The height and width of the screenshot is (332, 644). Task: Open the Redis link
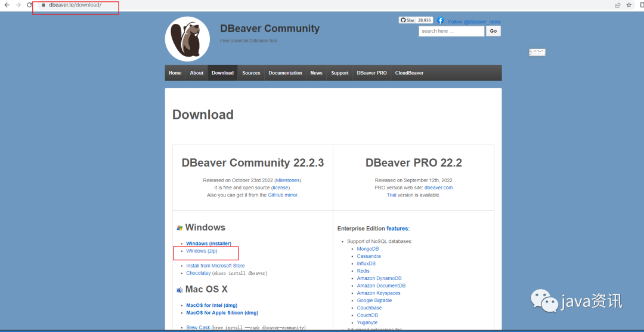click(363, 271)
